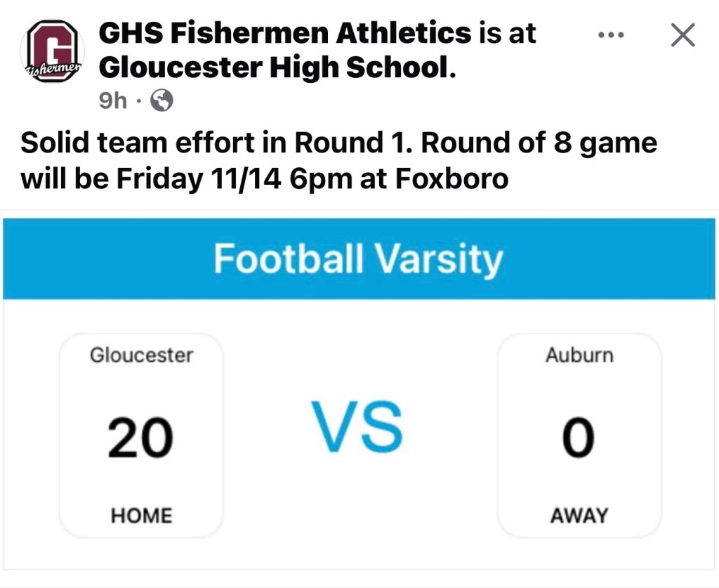Click the HOME label under Gloucester

click(x=141, y=516)
